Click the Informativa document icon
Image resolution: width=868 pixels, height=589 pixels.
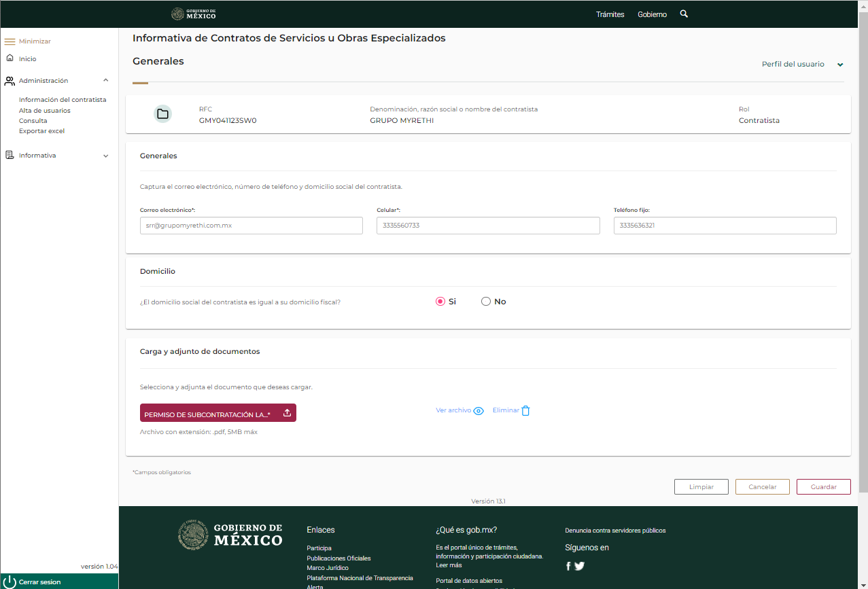(10, 155)
